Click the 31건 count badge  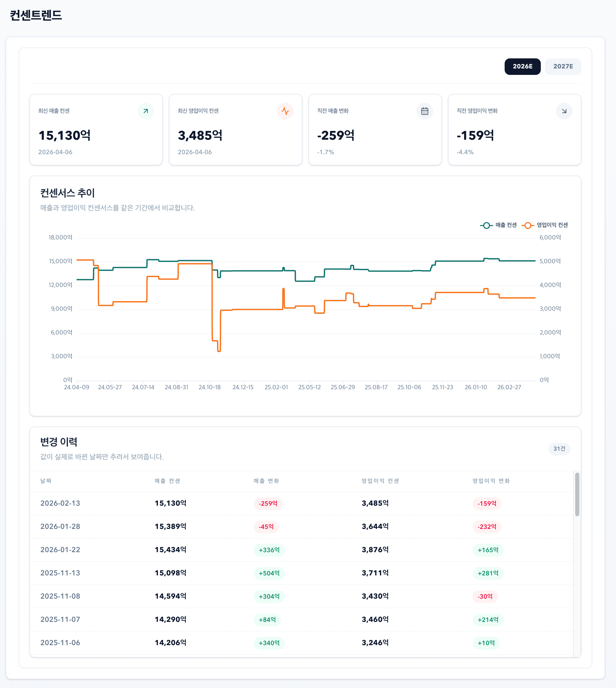tap(559, 449)
